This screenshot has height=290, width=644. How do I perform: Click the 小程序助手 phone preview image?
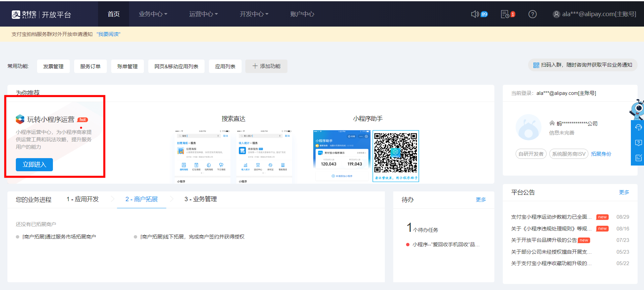(341, 155)
